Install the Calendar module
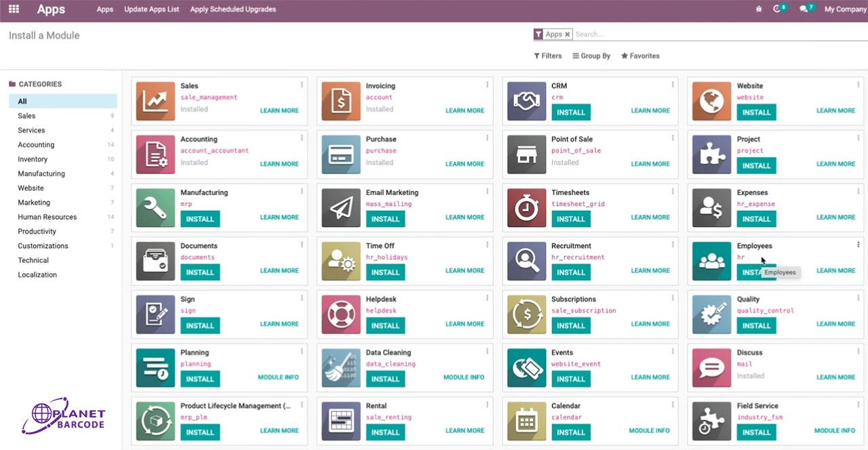Screen dimensions: 868x450 tap(571, 432)
